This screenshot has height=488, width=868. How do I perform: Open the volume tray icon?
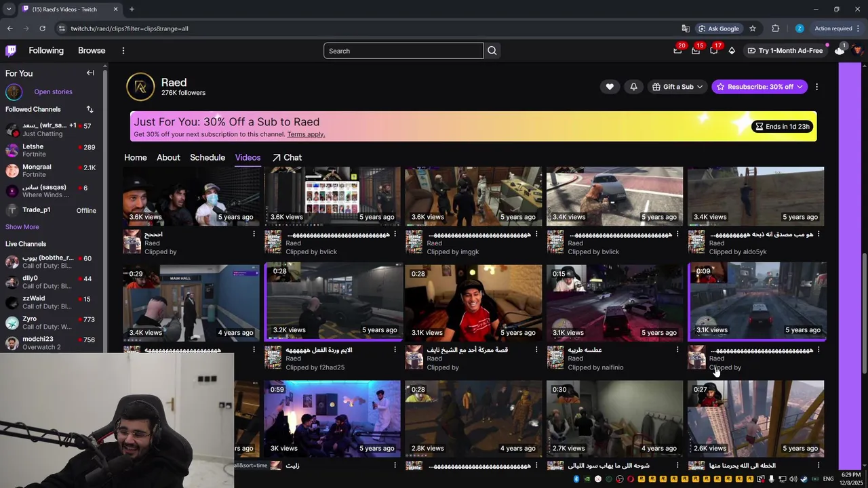[793, 479]
